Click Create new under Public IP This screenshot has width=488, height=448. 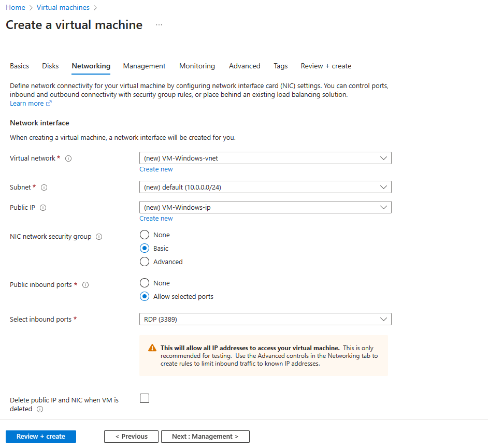coord(156,218)
